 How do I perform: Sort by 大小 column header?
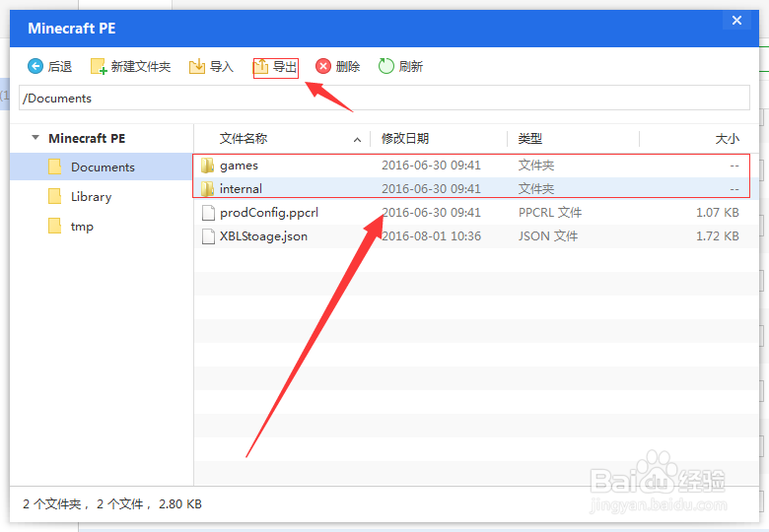coord(727,139)
